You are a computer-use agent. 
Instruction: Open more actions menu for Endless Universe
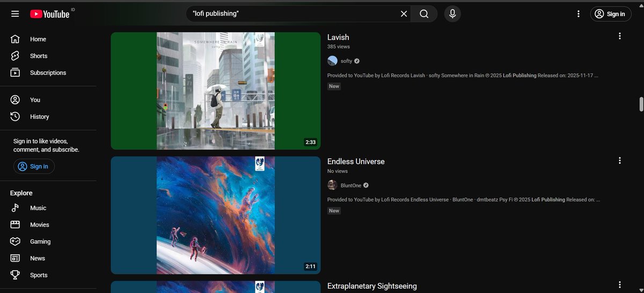[620, 160]
